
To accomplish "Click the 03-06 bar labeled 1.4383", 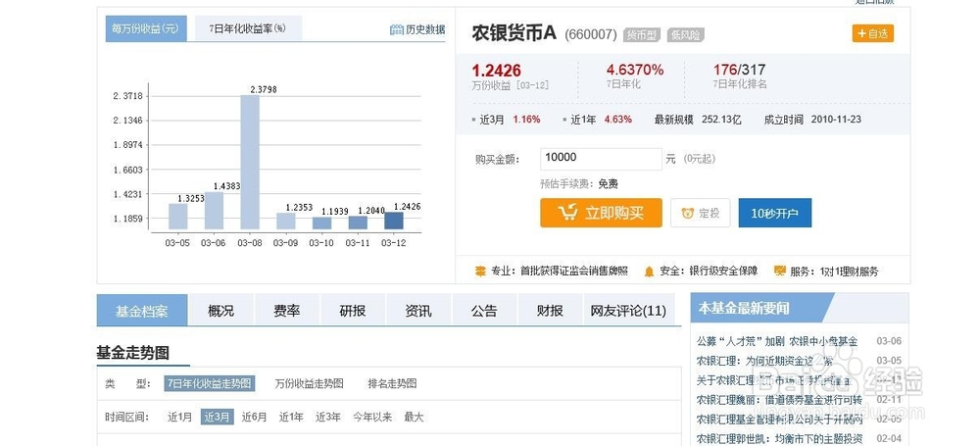I will point(214,211).
